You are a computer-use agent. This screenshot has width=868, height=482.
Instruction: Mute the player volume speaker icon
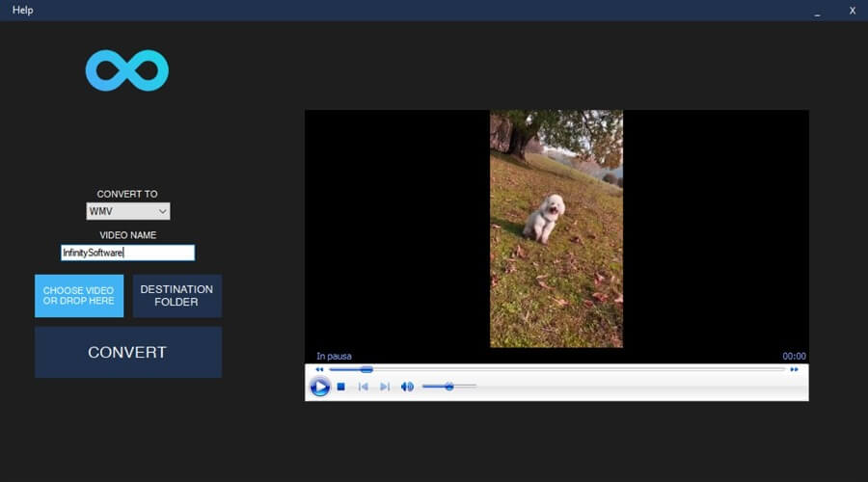407,387
